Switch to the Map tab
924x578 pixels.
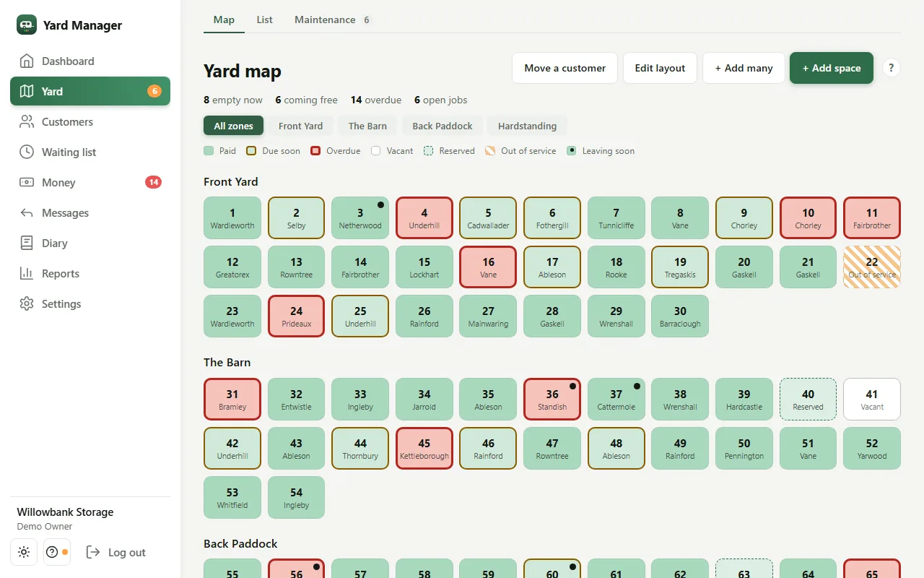coord(224,20)
